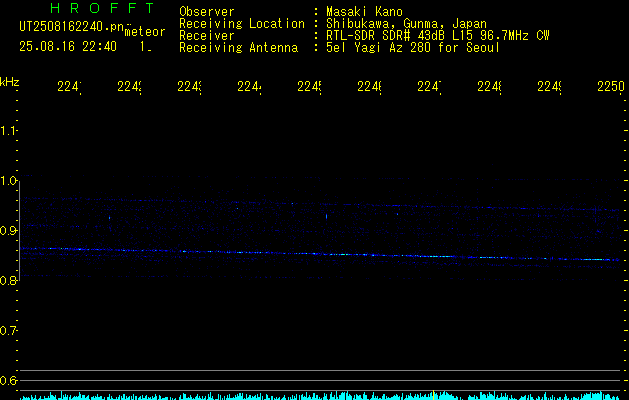Click the 2248 time axis marker
This screenshot has width=629, height=400.
click(489, 87)
